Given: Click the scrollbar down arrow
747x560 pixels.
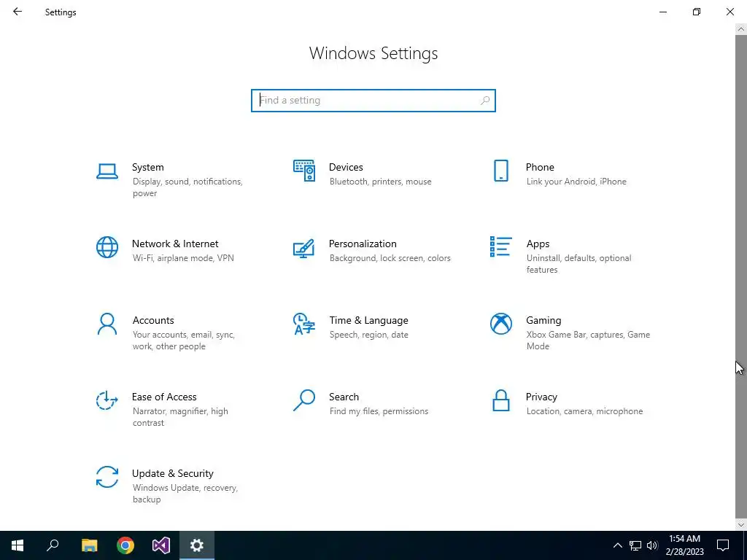Looking at the screenshot, I should click(741, 524).
